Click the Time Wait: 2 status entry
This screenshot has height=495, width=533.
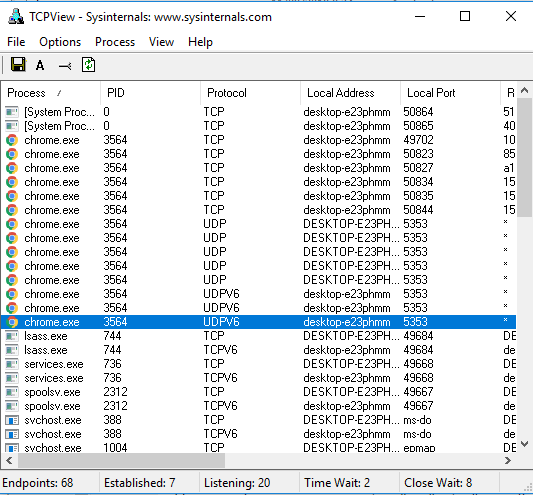click(337, 483)
